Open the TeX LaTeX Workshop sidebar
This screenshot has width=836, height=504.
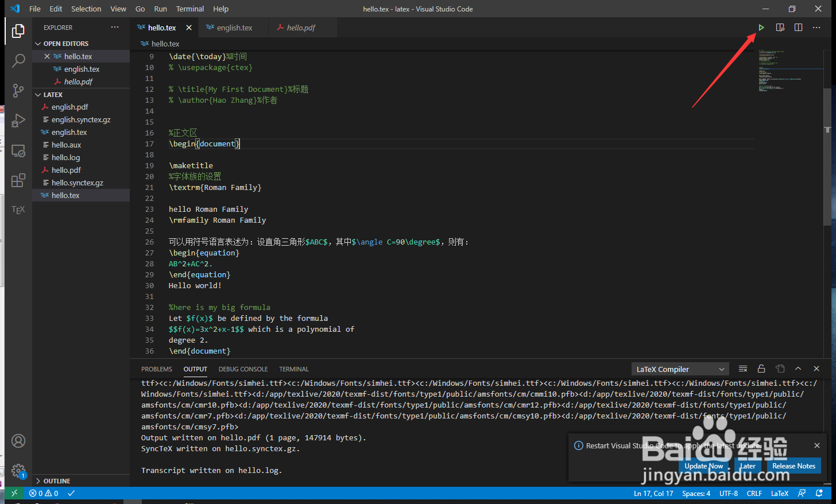(18, 210)
